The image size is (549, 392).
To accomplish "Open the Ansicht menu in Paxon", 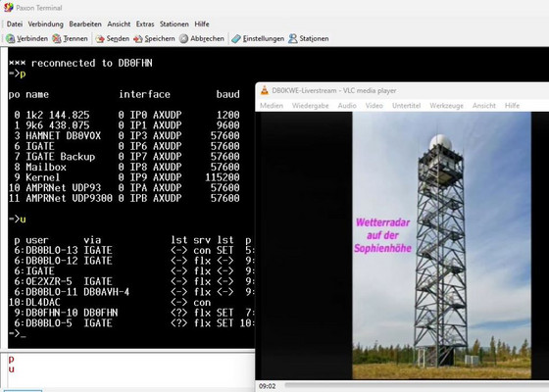I will [x=119, y=24].
